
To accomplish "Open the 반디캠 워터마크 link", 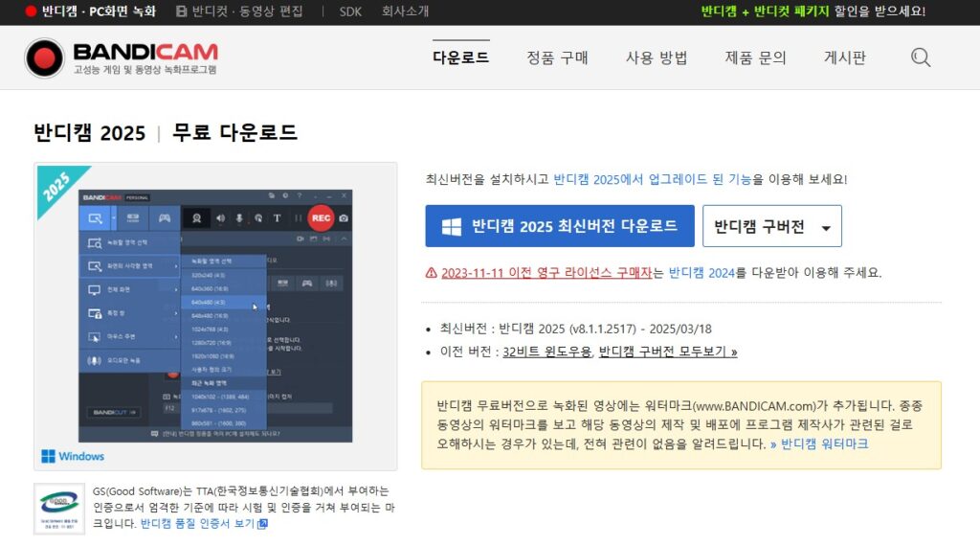I will tap(824, 444).
